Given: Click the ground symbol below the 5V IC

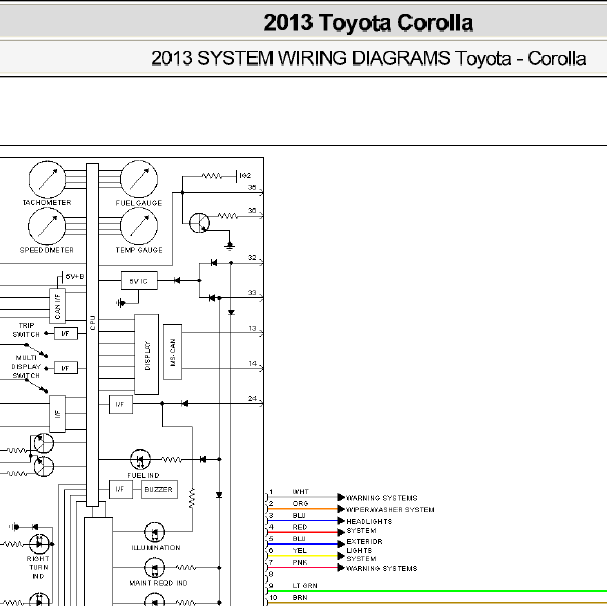Looking at the screenshot, I should click(121, 303).
